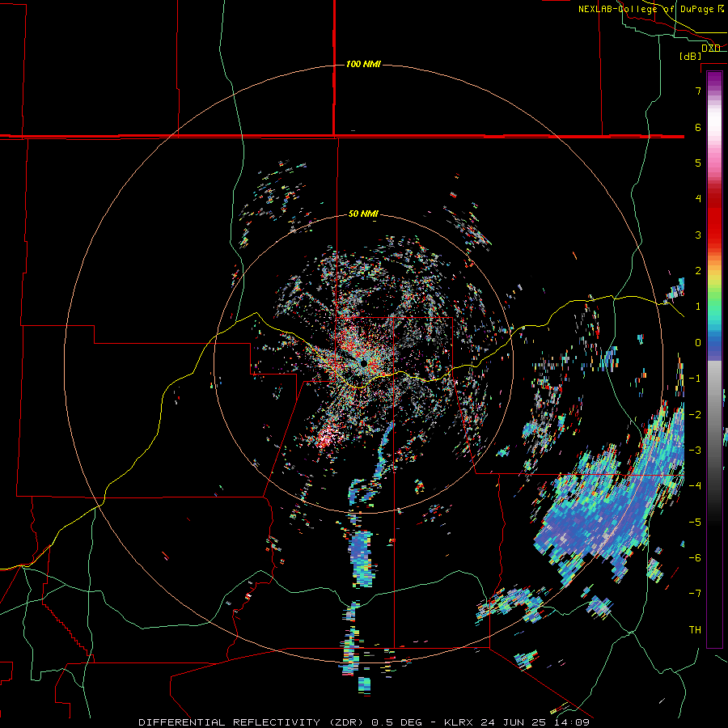The height and width of the screenshot is (728, 728).
Task: Click the -4 value on the color scale
Action: click(x=695, y=485)
